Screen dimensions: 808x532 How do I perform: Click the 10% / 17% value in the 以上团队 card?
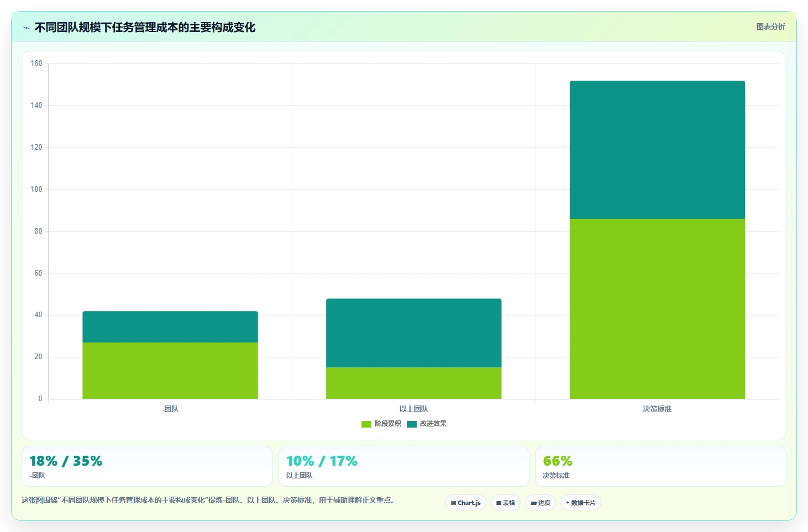322,461
